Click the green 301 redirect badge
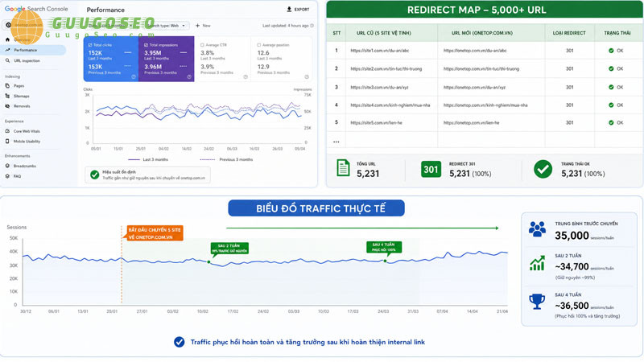 (x=431, y=169)
